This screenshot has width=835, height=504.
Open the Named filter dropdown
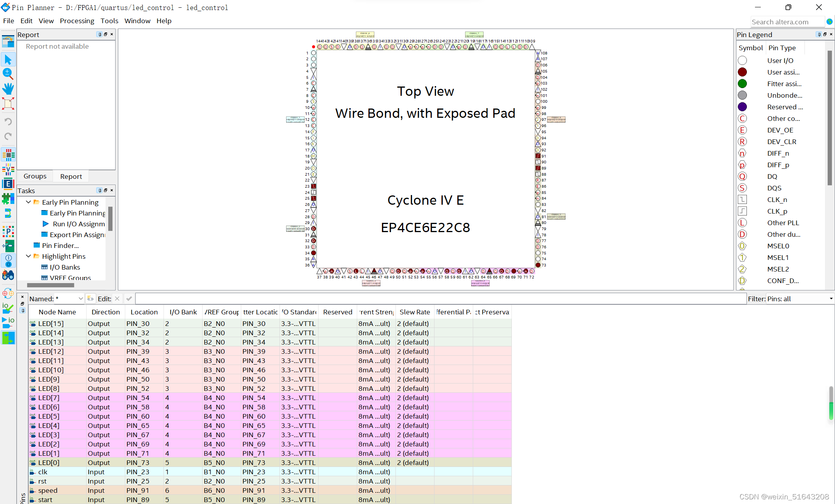(80, 299)
